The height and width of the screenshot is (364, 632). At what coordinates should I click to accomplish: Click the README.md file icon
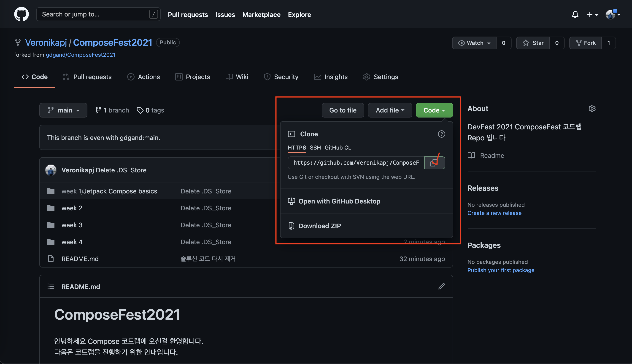(x=51, y=259)
